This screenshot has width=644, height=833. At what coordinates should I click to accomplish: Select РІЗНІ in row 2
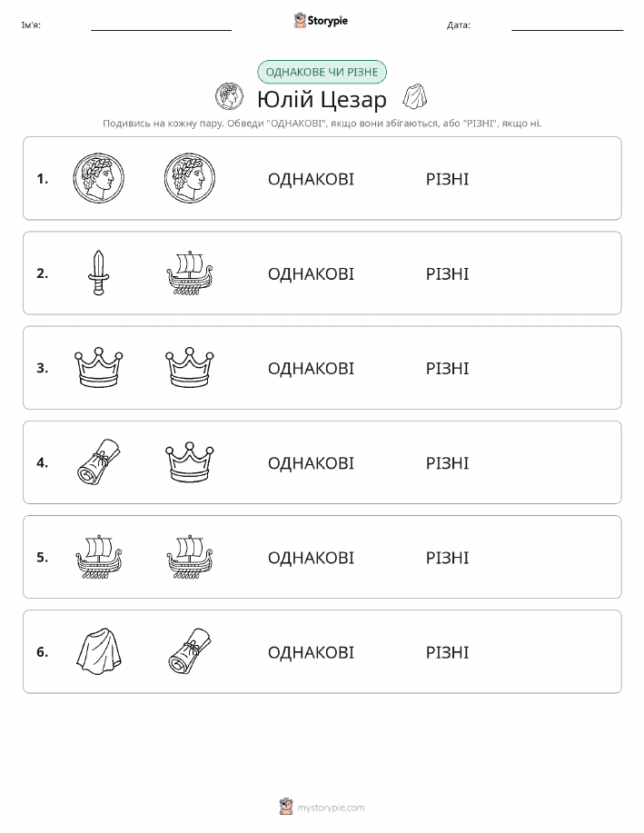pos(448,273)
